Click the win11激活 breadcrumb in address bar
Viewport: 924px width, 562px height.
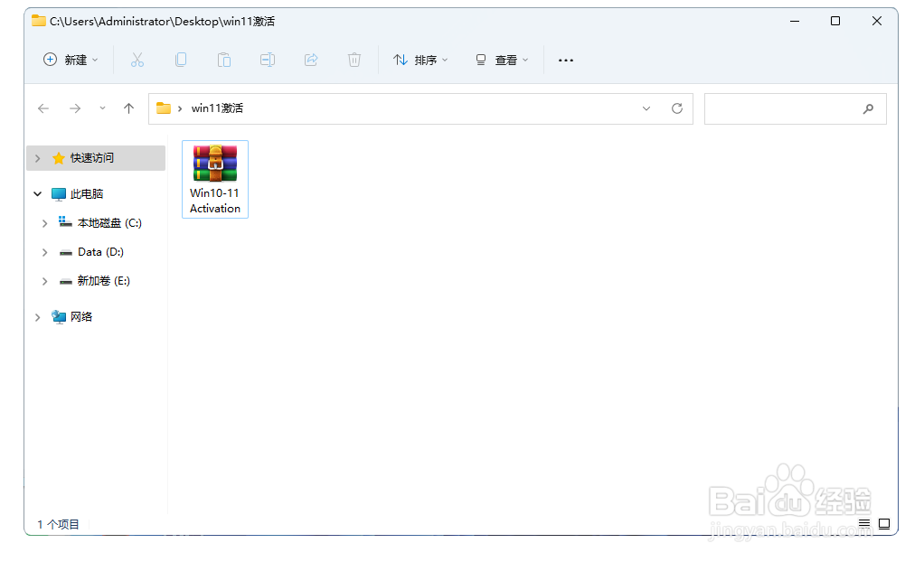click(x=217, y=108)
